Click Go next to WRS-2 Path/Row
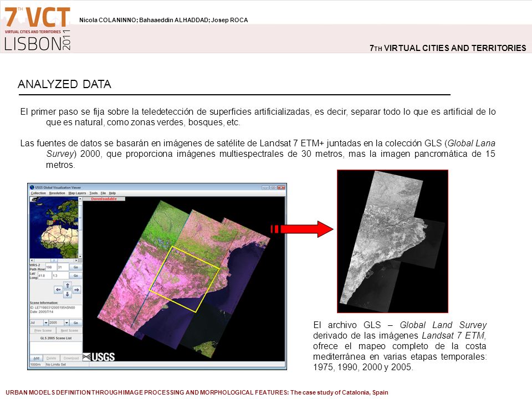The image size is (532, 399). click(76, 267)
